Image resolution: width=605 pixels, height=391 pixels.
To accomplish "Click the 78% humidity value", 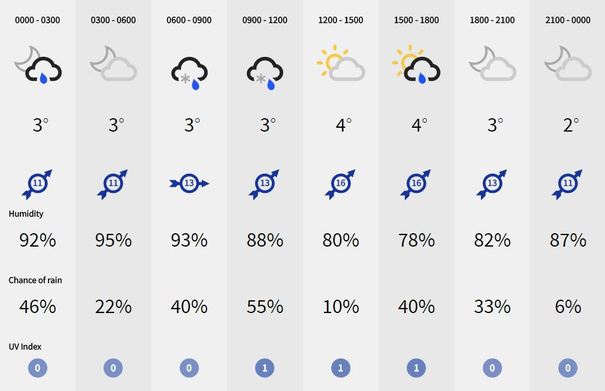I will (x=416, y=240).
